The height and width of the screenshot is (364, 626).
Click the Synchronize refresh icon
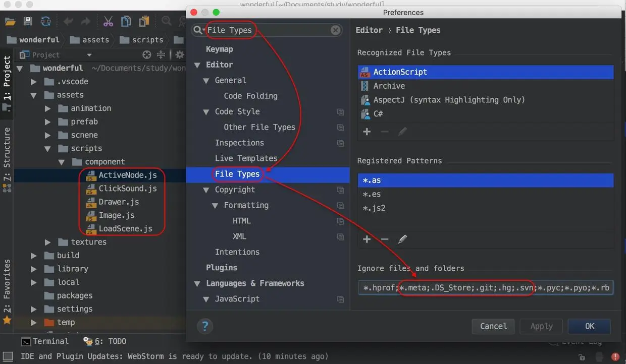[x=46, y=21]
